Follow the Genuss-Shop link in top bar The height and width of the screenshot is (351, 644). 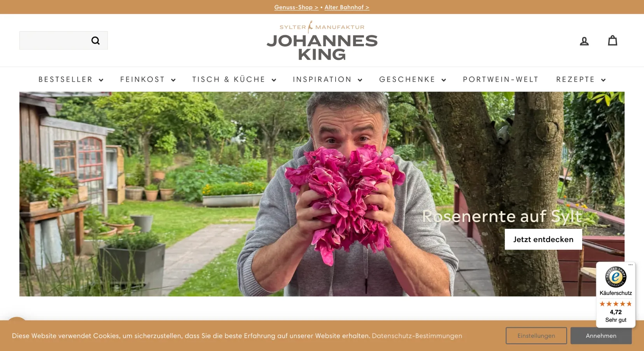tap(296, 7)
